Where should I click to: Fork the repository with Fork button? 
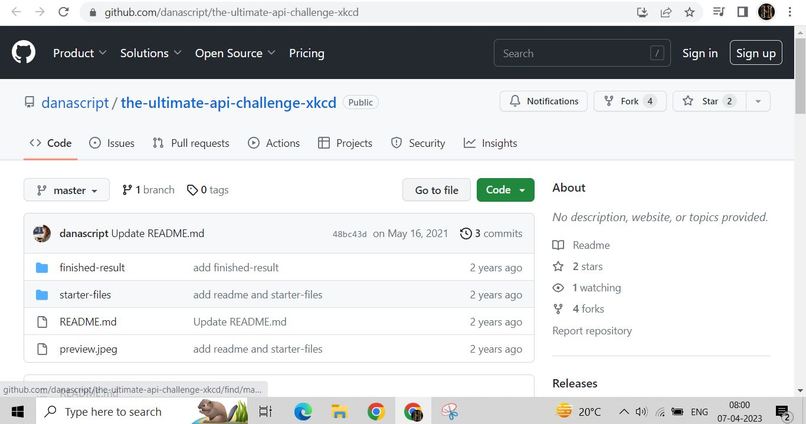tap(630, 101)
